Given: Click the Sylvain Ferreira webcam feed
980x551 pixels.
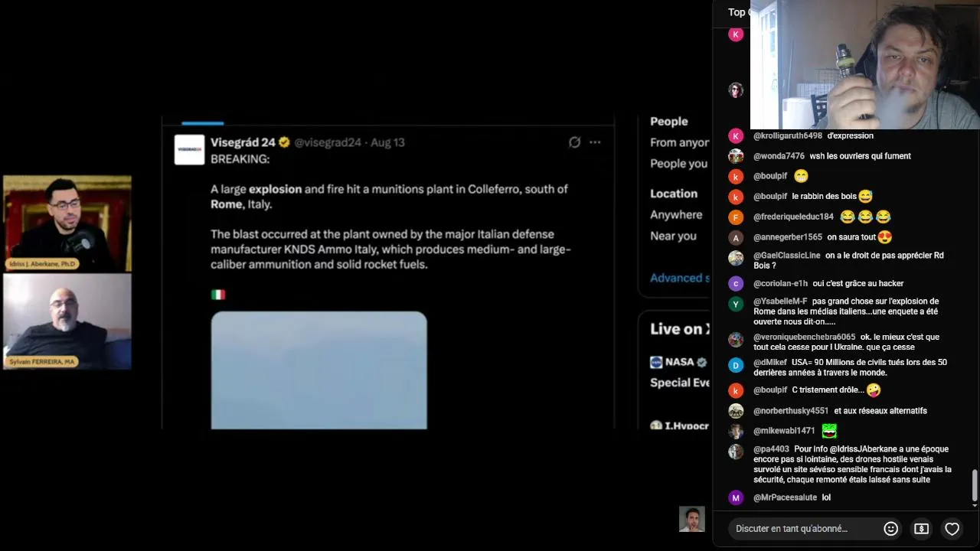Looking at the screenshot, I should click(x=67, y=321).
